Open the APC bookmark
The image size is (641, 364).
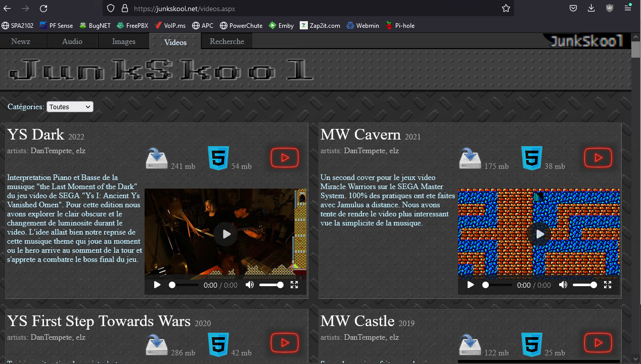pos(203,25)
